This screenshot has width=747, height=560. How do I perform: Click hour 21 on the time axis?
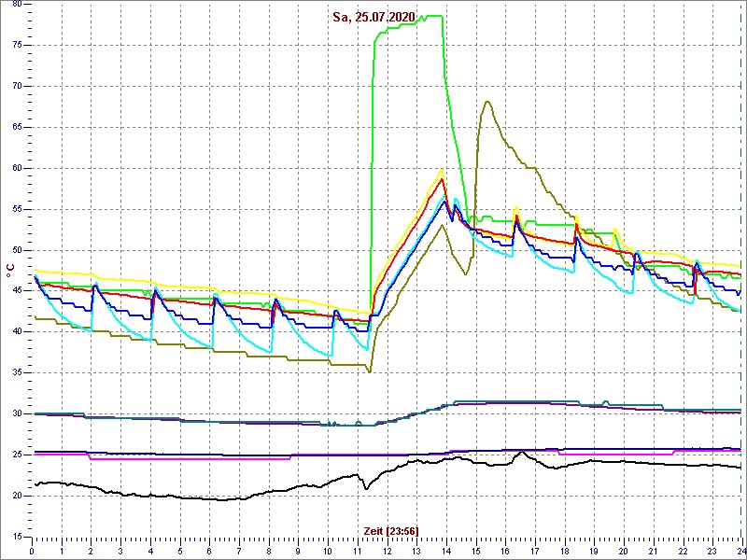click(652, 551)
